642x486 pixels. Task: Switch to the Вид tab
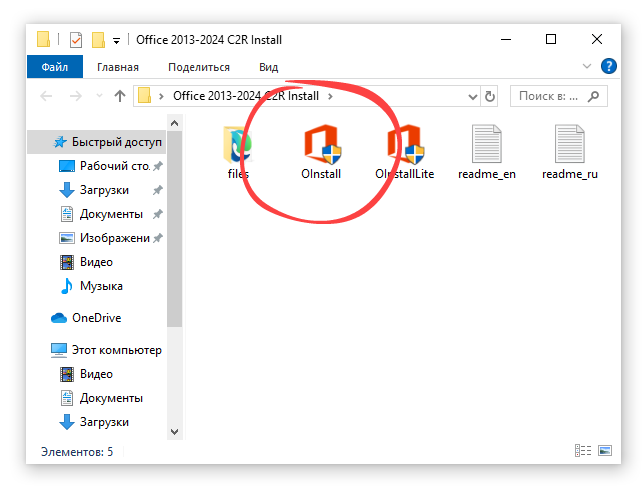269,67
